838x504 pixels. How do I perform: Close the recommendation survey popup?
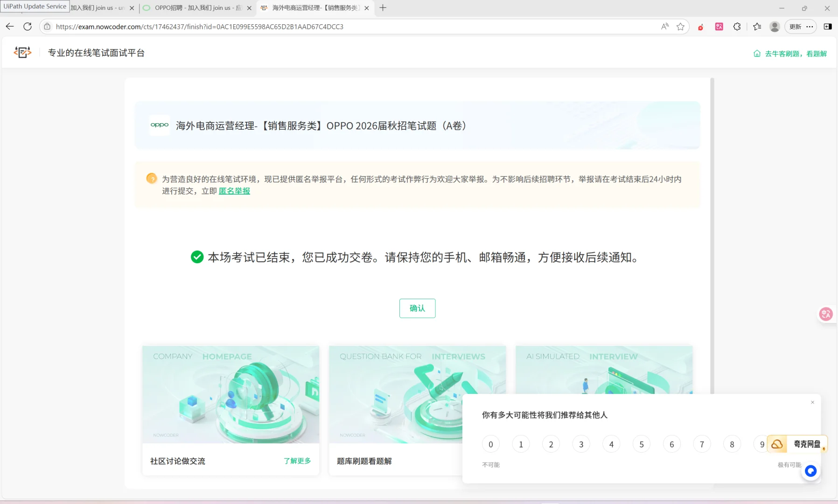pyautogui.click(x=812, y=402)
